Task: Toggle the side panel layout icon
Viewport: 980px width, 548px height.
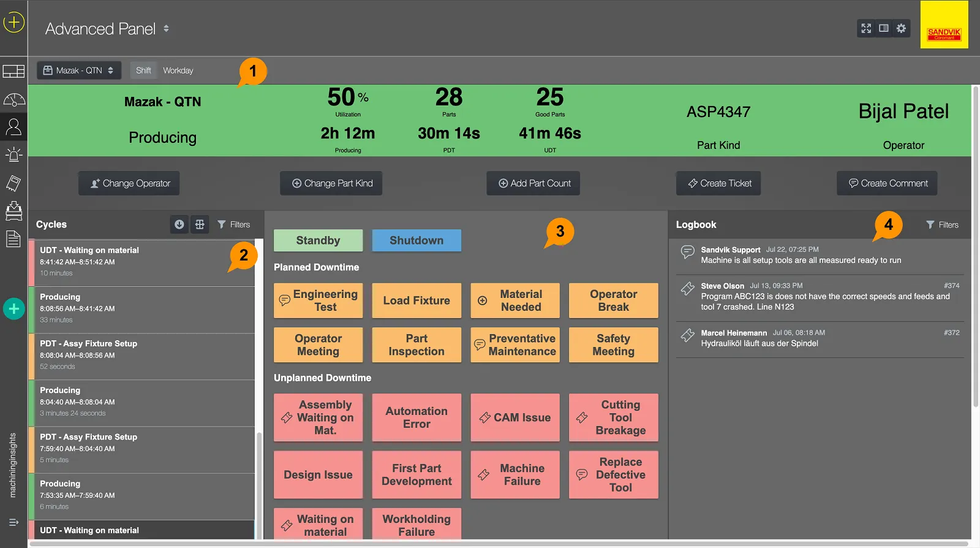Action: (x=884, y=28)
